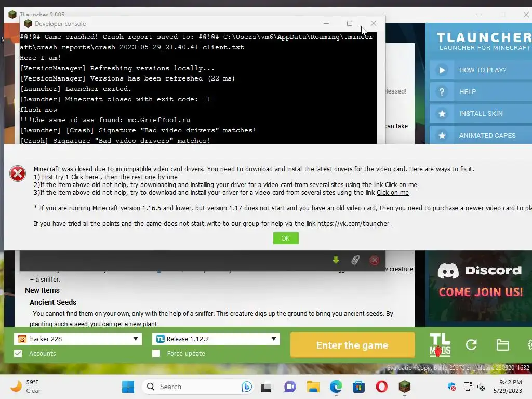Click the 'New Items' heading text

tap(42, 290)
